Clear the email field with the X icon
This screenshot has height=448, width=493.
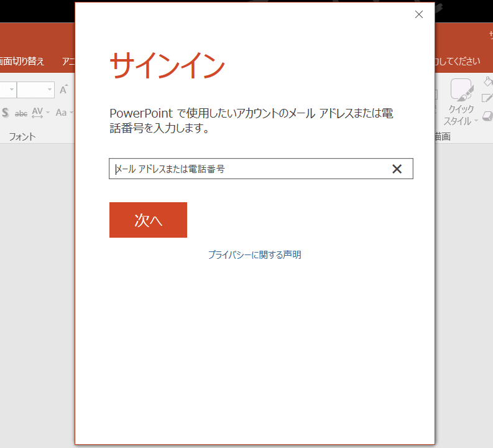pyautogui.click(x=397, y=169)
